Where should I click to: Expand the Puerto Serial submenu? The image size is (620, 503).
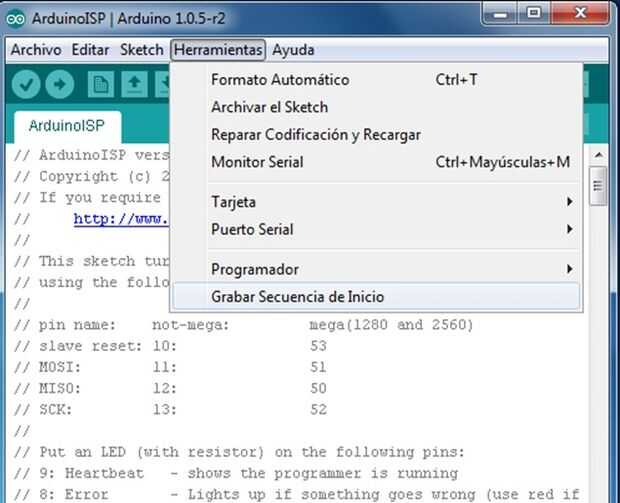pos(376,229)
